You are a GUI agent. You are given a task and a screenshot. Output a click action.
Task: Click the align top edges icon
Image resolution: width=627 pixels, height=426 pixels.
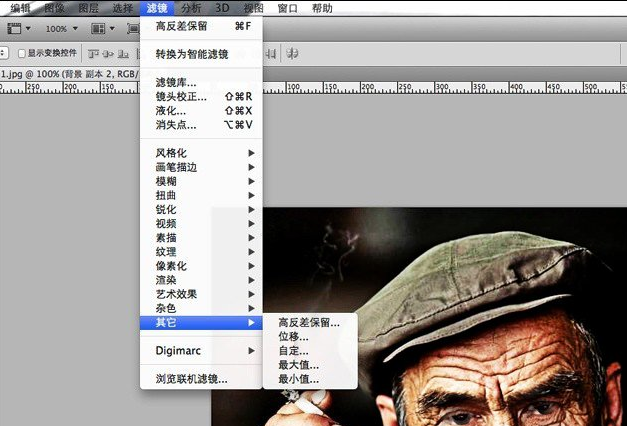[93, 54]
